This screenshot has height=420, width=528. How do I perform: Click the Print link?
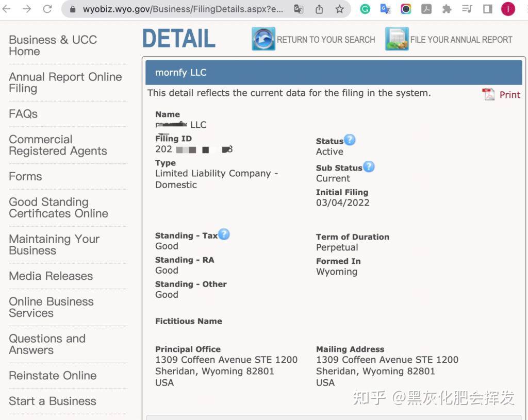[510, 95]
